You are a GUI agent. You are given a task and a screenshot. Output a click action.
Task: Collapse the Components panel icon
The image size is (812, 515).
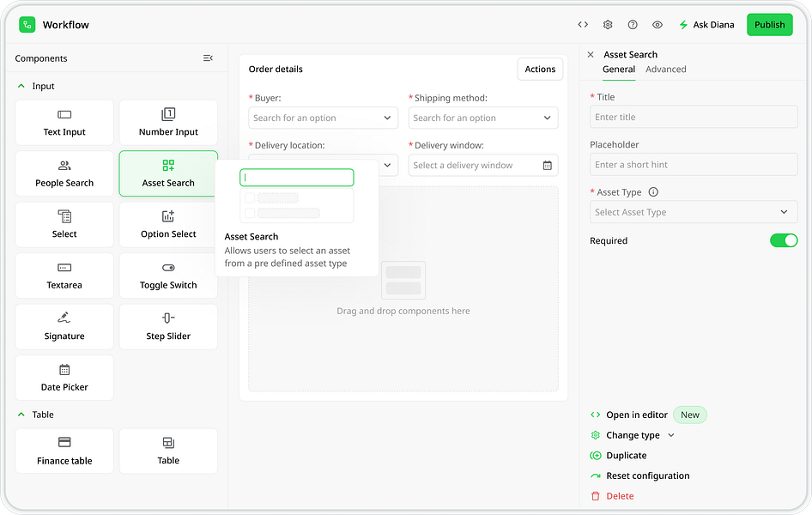pos(208,58)
